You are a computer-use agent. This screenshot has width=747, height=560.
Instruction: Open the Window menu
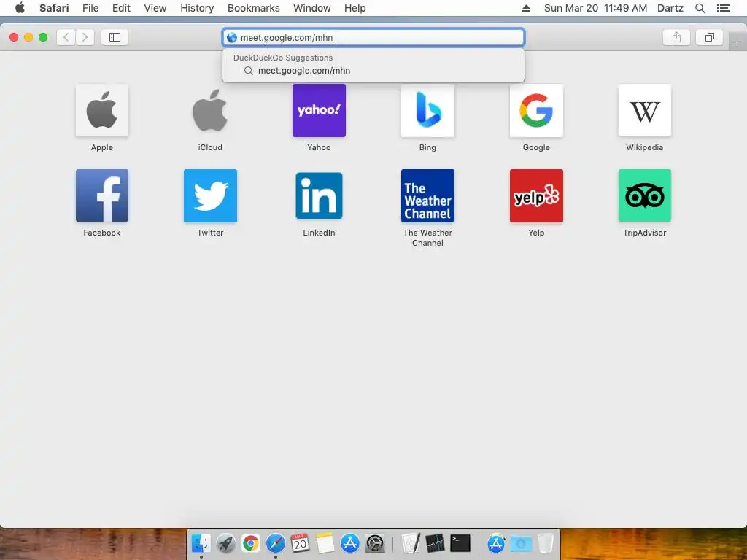(x=312, y=8)
